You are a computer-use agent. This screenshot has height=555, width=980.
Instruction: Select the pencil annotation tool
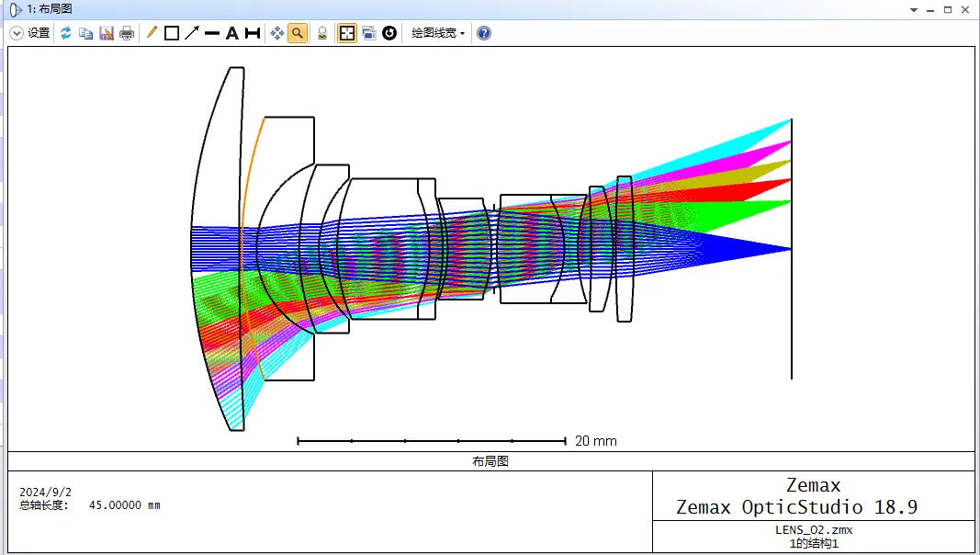click(152, 33)
